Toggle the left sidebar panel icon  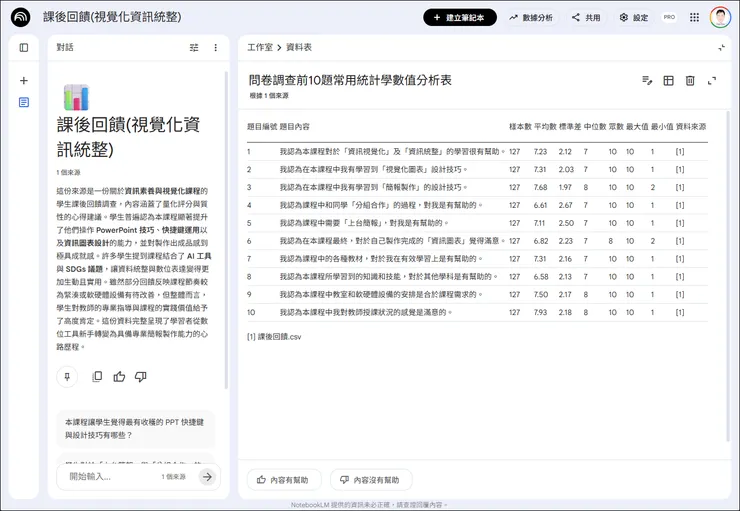[x=24, y=48]
